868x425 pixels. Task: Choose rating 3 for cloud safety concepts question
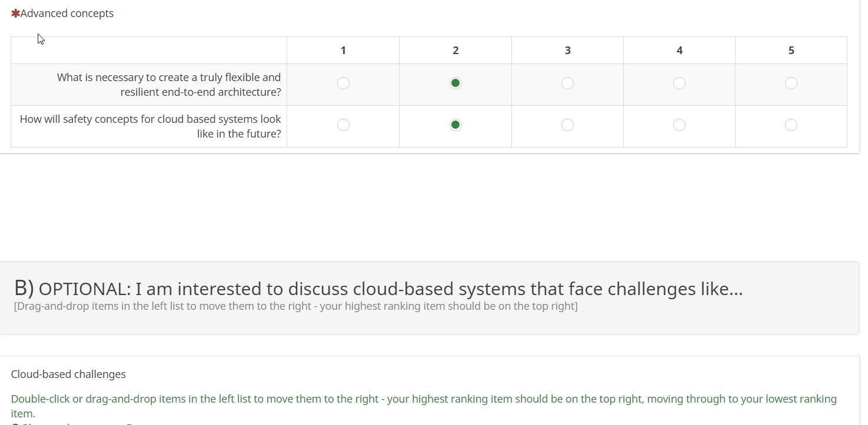coord(567,125)
